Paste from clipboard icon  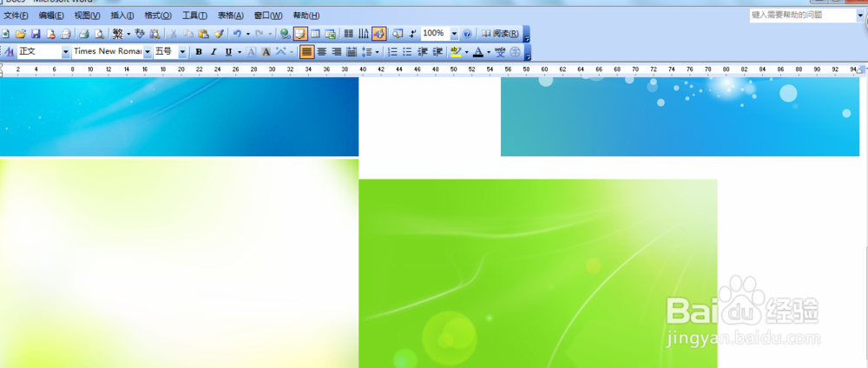pyautogui.click(x=203, y=35)
